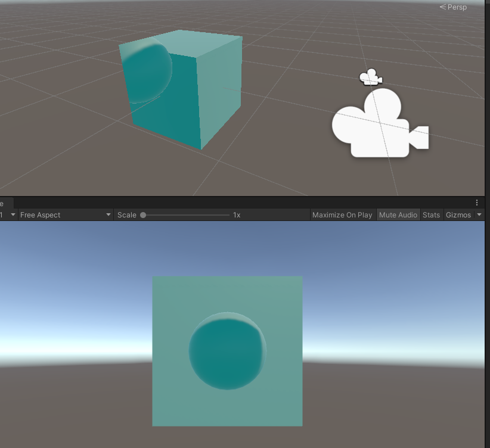The width and height of the screenshot is (490, 448).
Task: Toggle Gizmos in Game view
Action: point(458,215)
